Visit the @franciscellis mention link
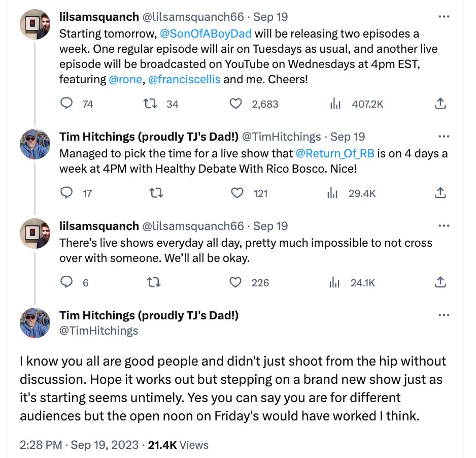 pos(184,80)
